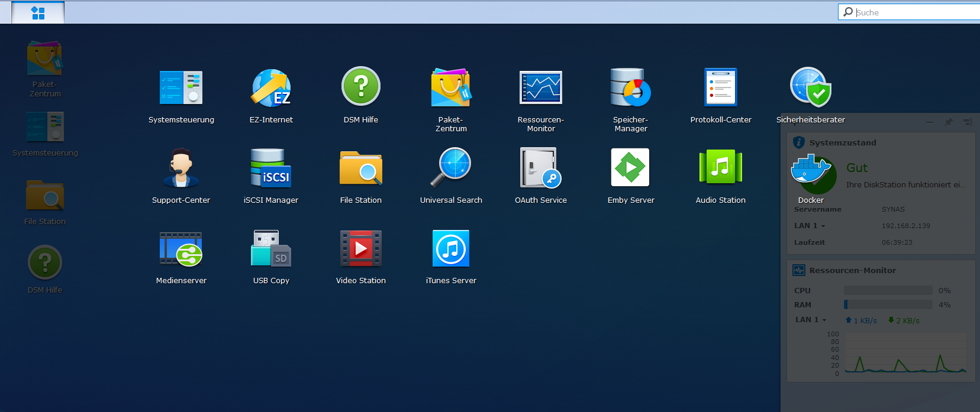980x412 pixels.
Task: Open Universal Search app
Action: pos(451,168)
